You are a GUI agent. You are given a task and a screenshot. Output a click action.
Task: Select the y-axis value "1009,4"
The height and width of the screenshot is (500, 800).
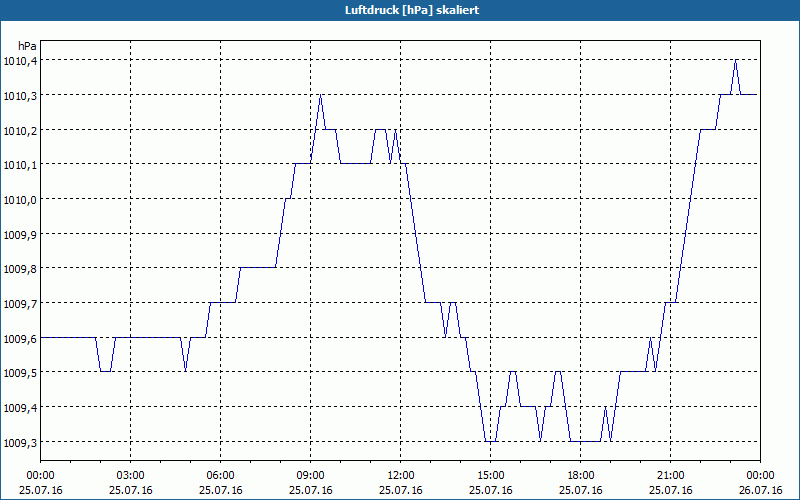click(20, 409)
